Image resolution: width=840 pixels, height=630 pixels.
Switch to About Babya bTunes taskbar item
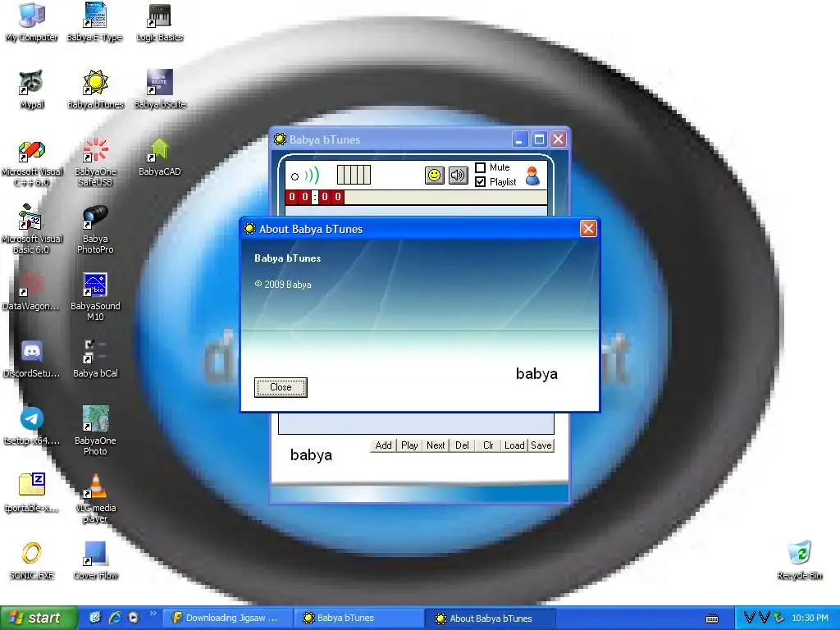[x=491, y=619]
